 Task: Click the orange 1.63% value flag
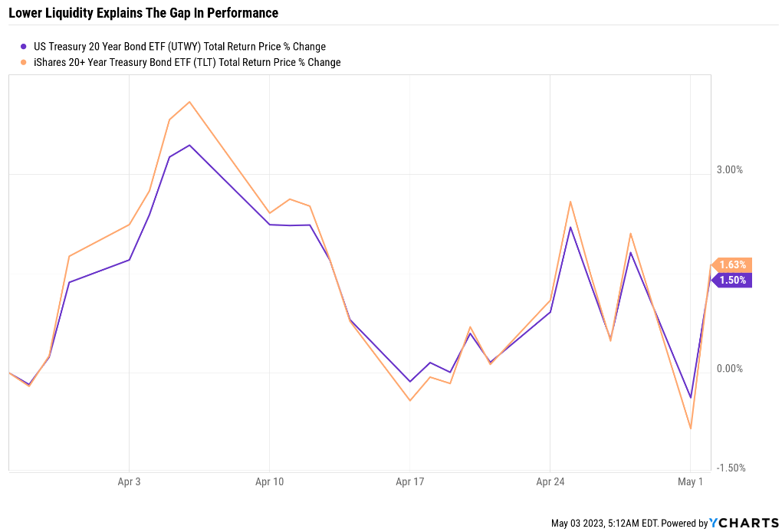tap(731, 264)
